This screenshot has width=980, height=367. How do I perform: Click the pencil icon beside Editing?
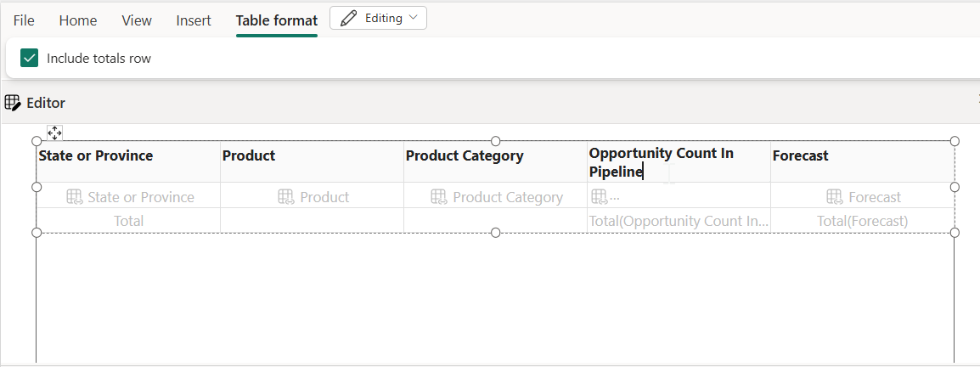click(348, 19)
